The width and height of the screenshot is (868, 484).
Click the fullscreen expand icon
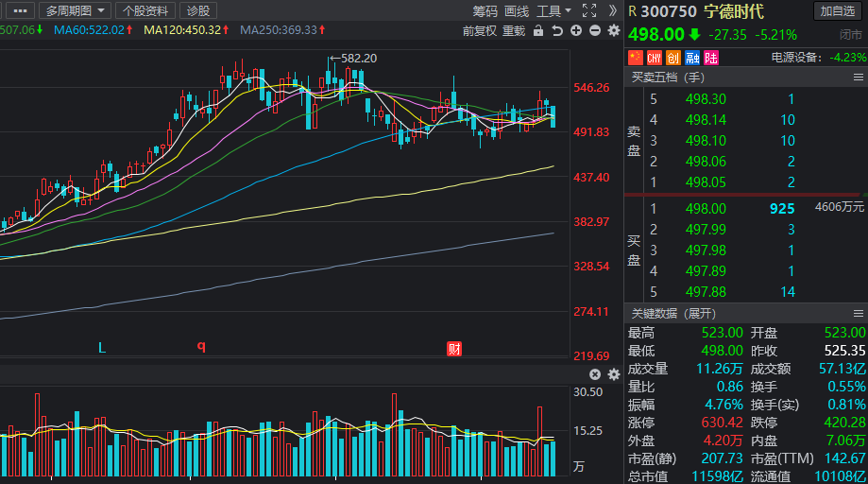tap(589, 10)
